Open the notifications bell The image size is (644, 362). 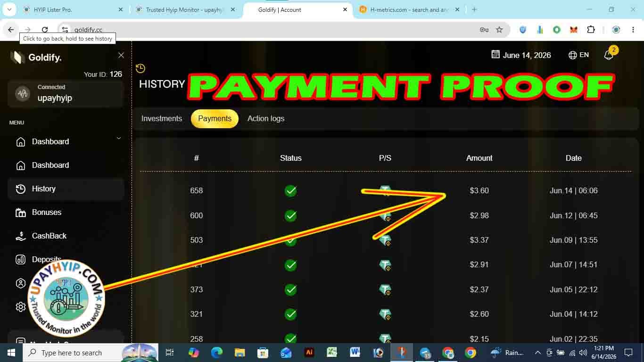click(x=609, y=55)
